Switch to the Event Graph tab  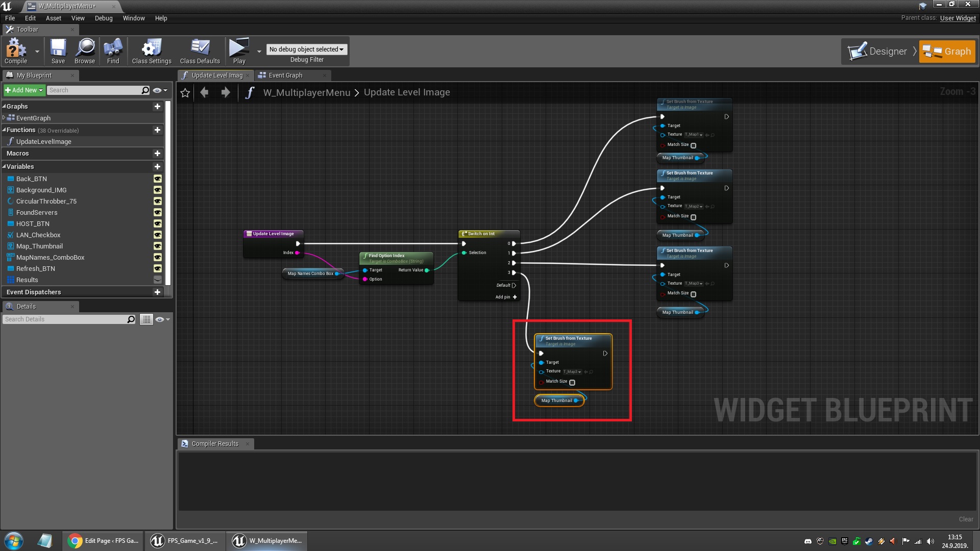[x=285, y=76]
